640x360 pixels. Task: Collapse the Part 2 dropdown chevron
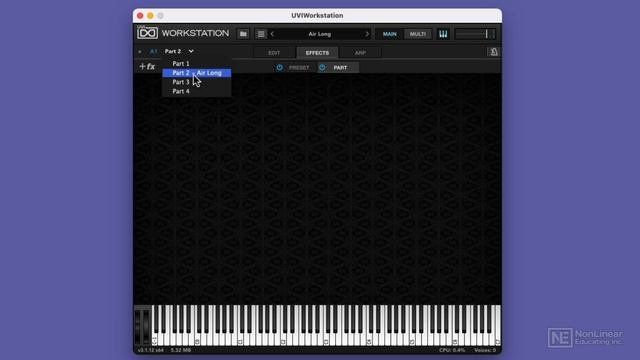click(x=191, y=51)
